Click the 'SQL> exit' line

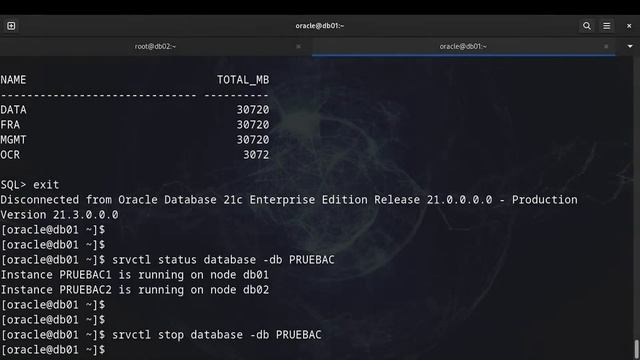[30, 185]
